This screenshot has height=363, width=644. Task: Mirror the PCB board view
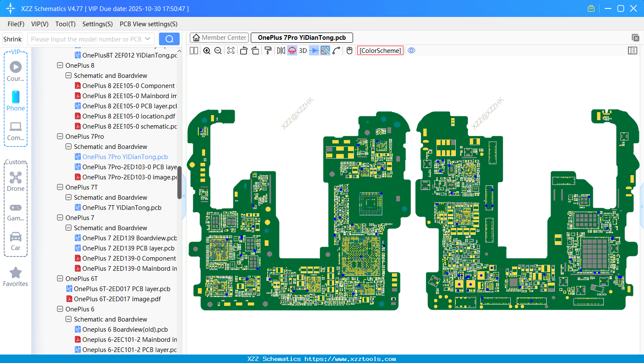point(281,51)
